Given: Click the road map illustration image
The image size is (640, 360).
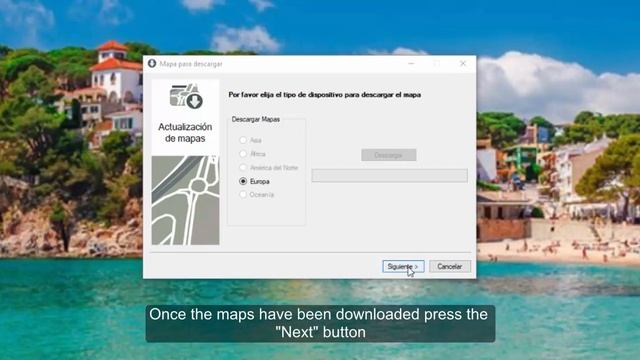Looking at the screenshot, I should point(186,200).
